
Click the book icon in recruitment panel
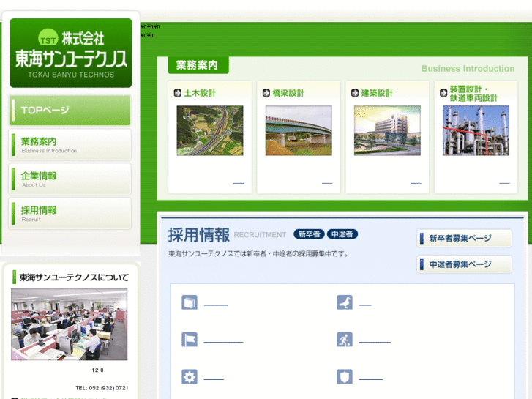tap(190, 302)
